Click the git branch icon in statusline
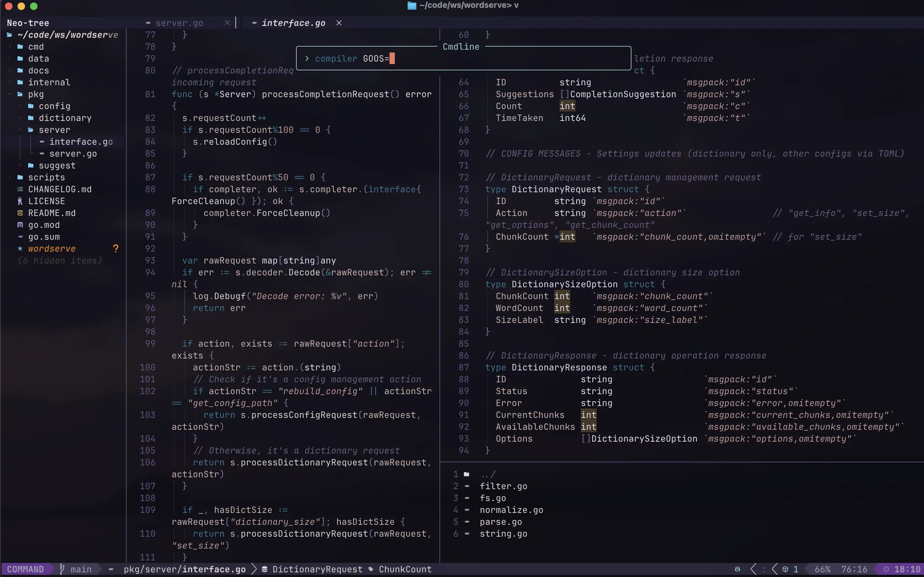 coord(62,569)
